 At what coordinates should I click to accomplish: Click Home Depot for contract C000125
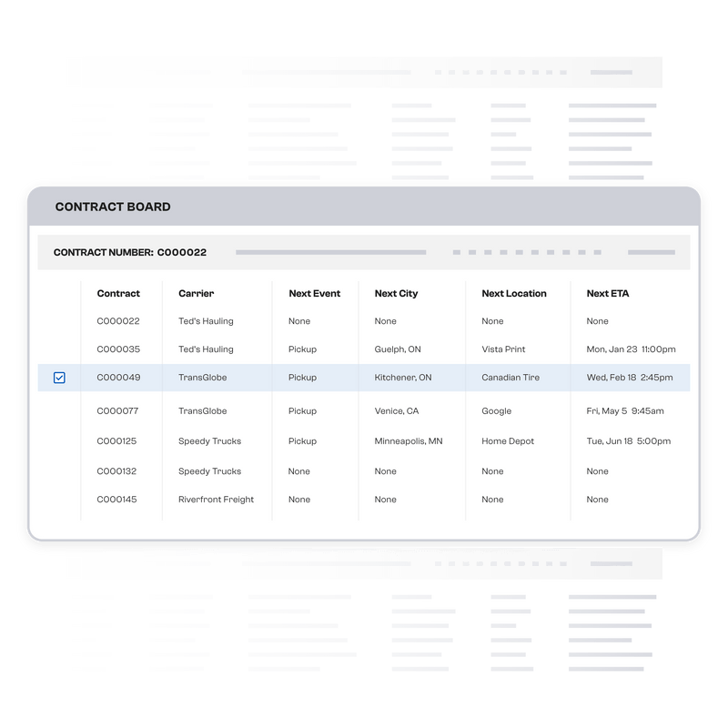[506, 441]
